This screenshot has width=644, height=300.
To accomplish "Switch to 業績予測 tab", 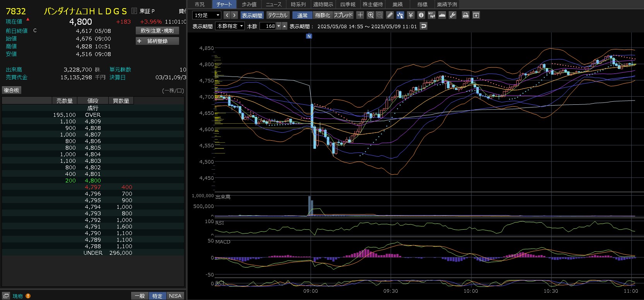I will coord(447,4).
